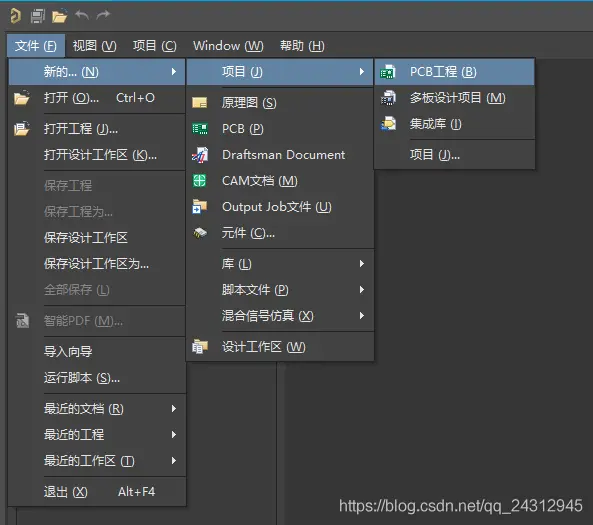Expand the 库 (L) submenu arrow
Image resolution: width=593 pixels, height=525 pixels.
(x=362, y=264)
